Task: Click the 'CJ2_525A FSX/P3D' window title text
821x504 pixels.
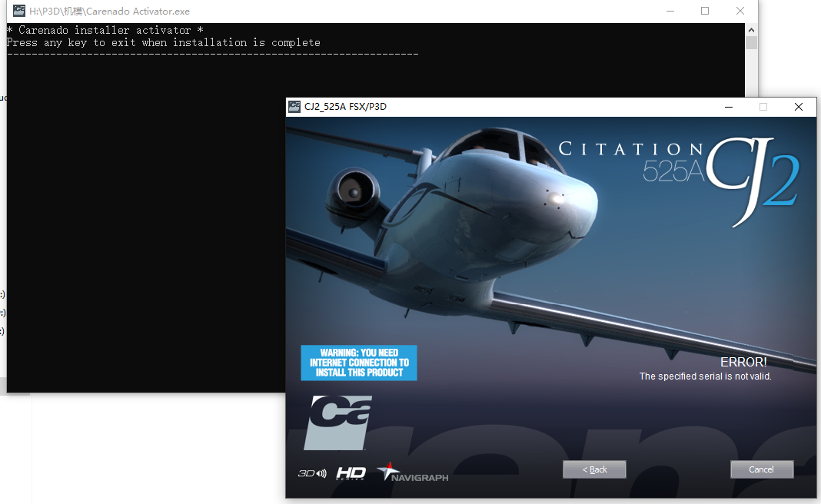Action: tap(346, 107)
